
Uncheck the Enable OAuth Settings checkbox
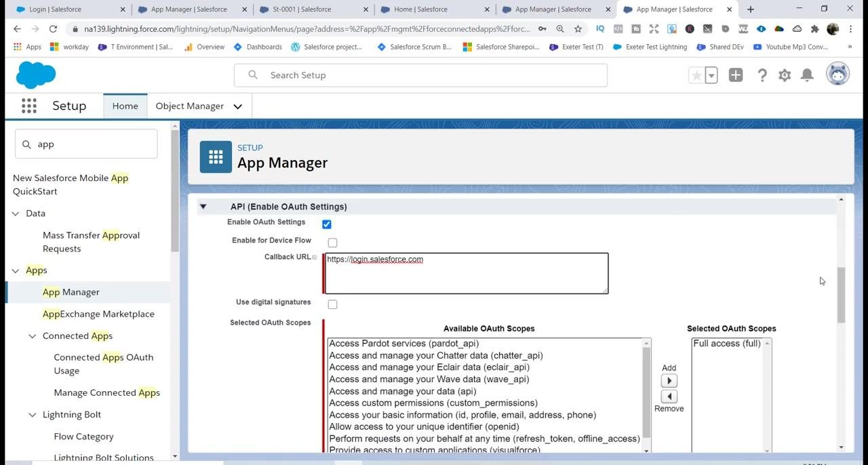327,224
